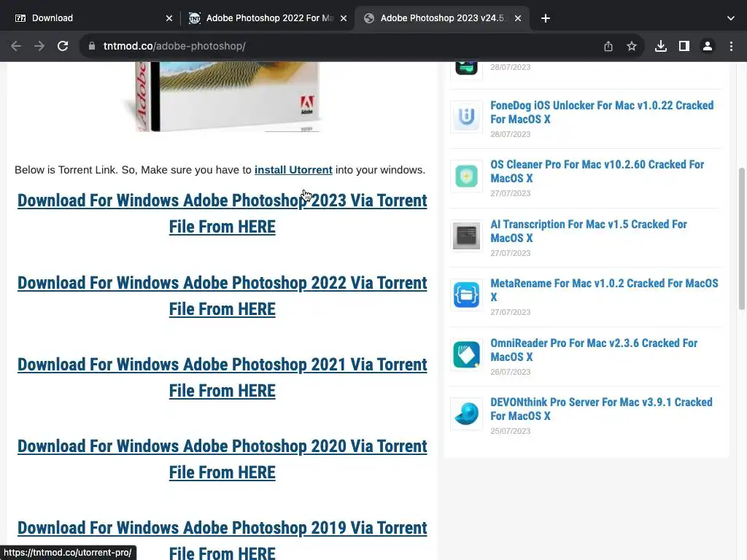Screen dimensions: 747x560
Task: Open the browser downloads tray
Action: tap(660, 46)
